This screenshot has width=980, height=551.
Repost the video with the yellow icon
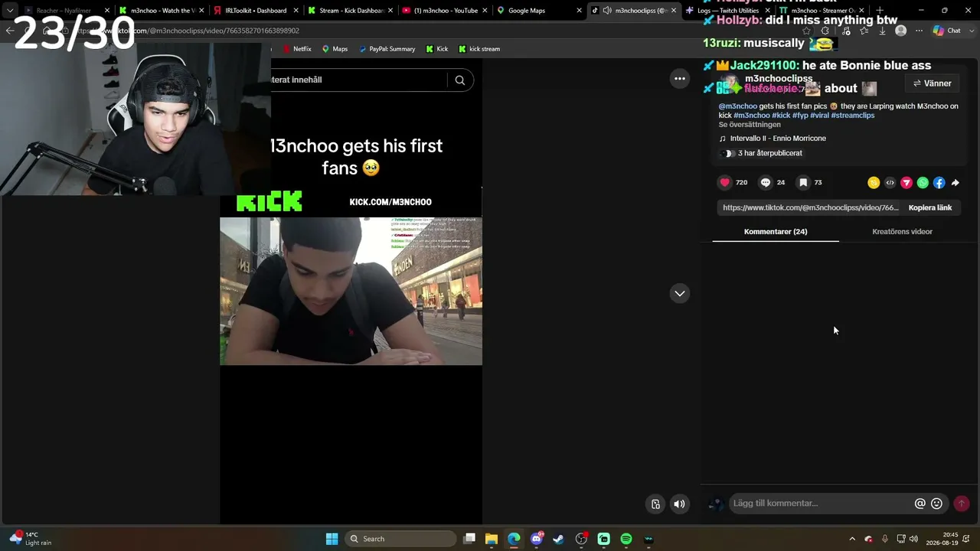coord(874,183)
